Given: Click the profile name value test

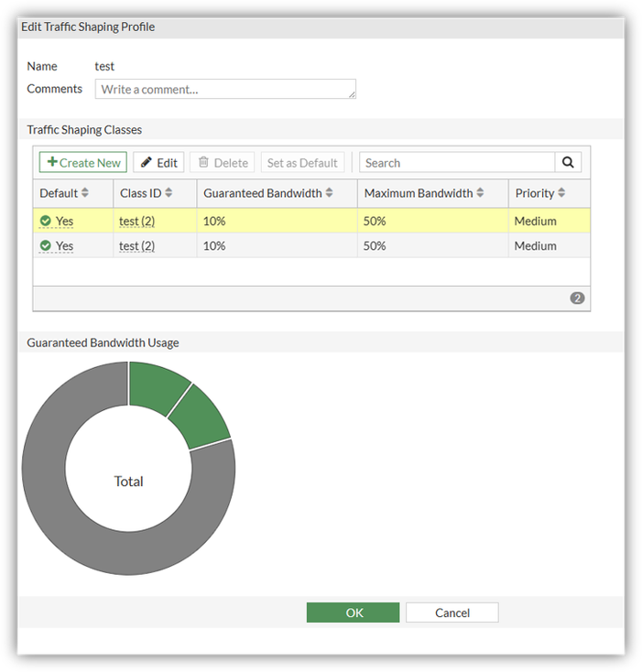Looking at the screenshot, I should (x=104, y=67).
